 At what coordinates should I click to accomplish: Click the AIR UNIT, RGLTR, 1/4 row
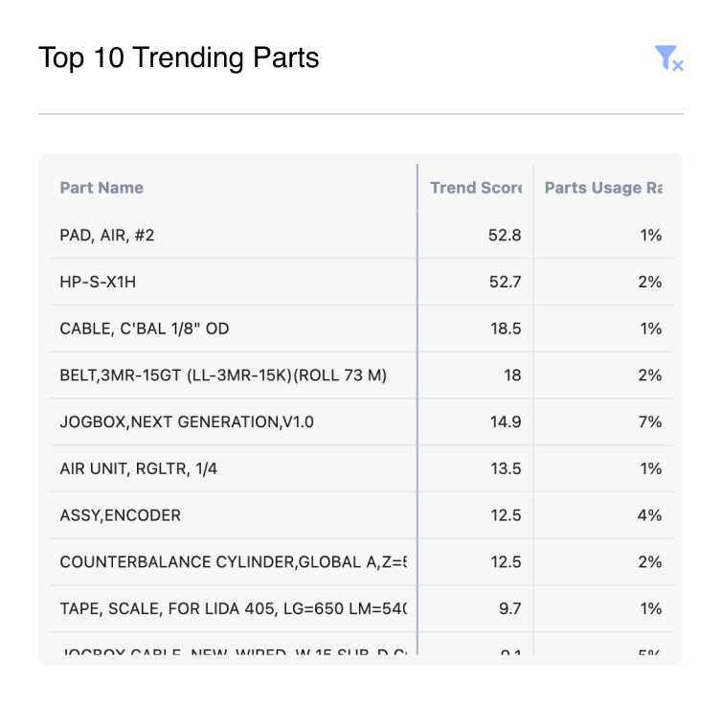coord(132,468)
